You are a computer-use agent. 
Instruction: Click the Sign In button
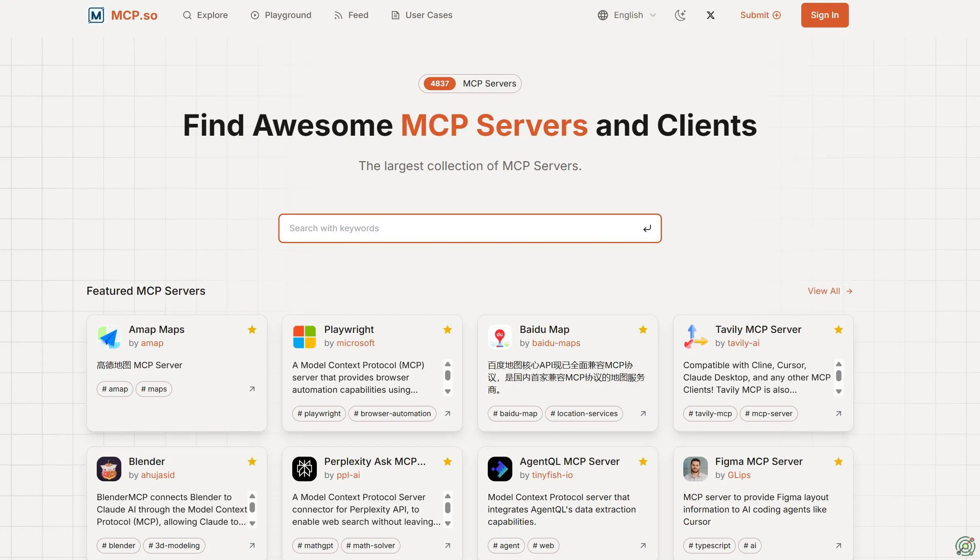[825, 15]
